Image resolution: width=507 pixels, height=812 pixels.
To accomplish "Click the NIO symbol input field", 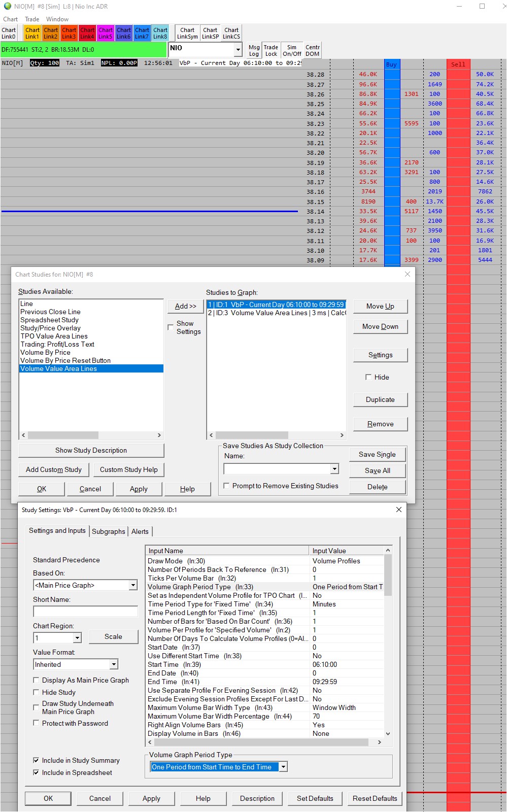I will [x=201, y=49].
